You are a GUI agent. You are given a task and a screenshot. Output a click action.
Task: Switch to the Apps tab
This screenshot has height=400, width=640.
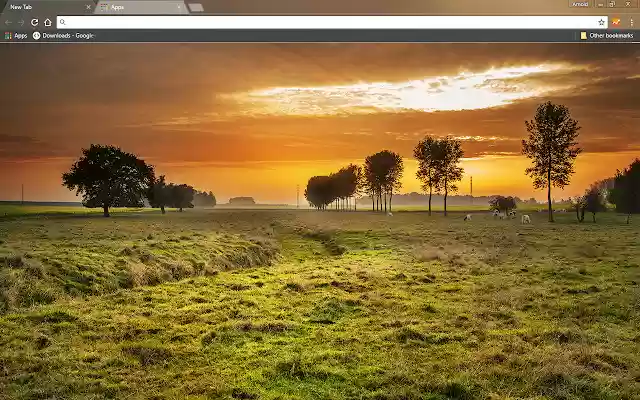[x=141, y=7]
